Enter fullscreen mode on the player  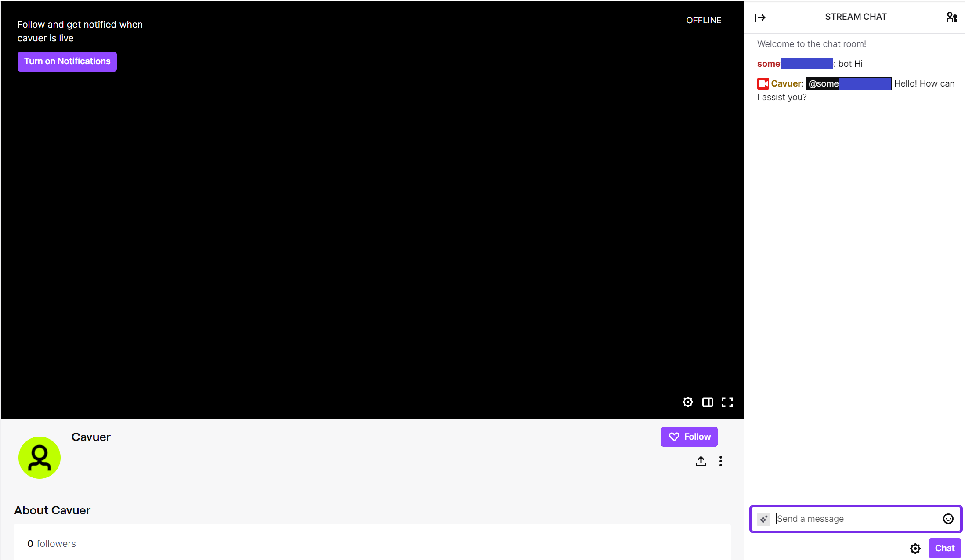click(727, 402)
